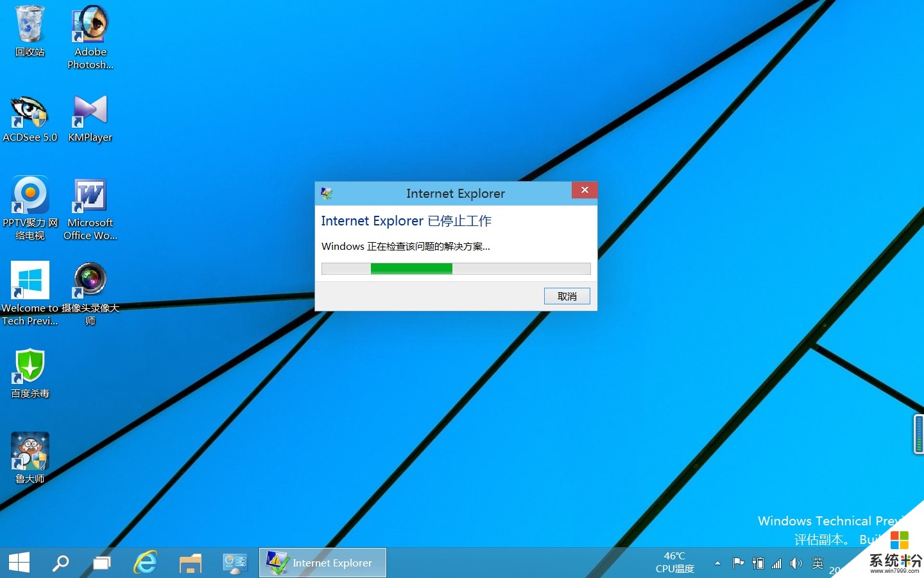Close the Internet Explorer error dialog
Screen dimensions: 924x578
pyautogui.click(x=585, y=190)
